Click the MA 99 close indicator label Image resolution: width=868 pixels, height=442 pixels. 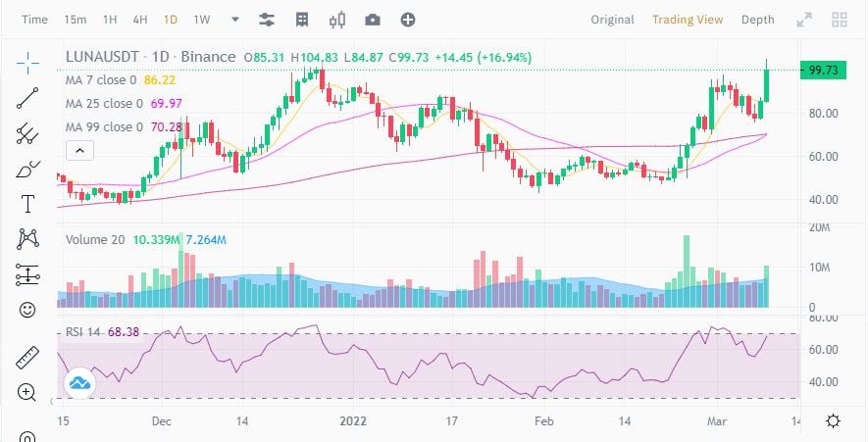pyautogui.click(x=104, y=127)
